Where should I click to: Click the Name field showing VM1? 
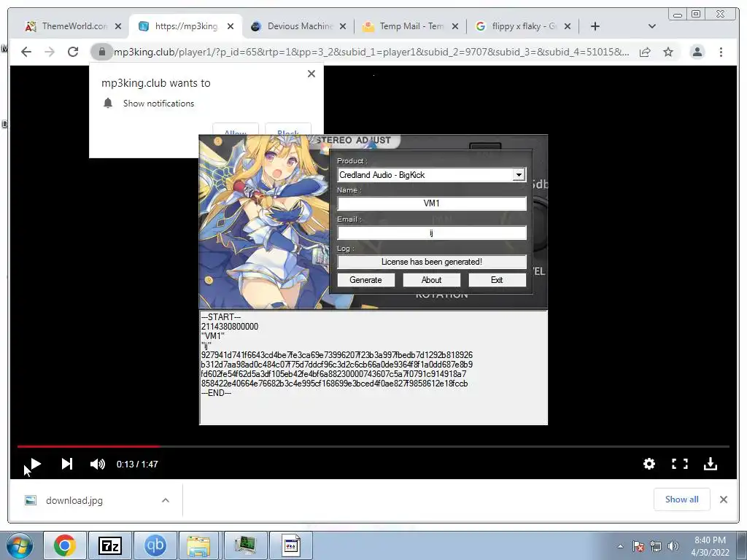click(432, 203)
